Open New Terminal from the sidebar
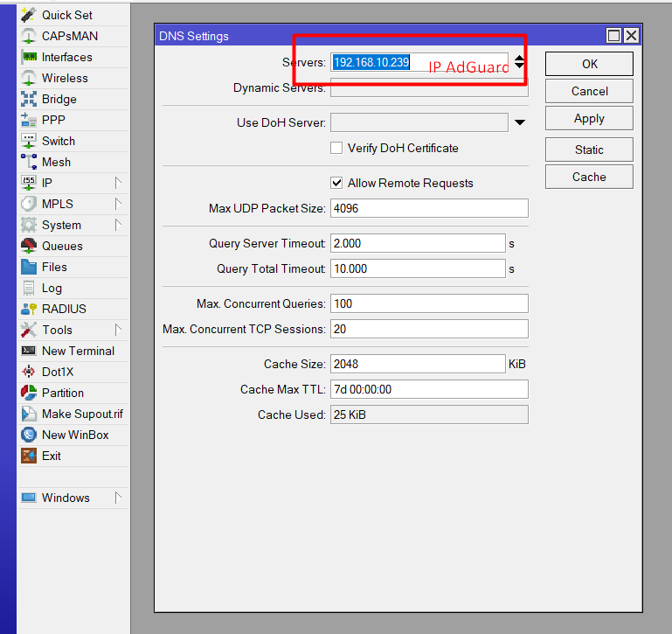Image resolution: width=672 pixels, height=634 pixels. pos(73,351)
